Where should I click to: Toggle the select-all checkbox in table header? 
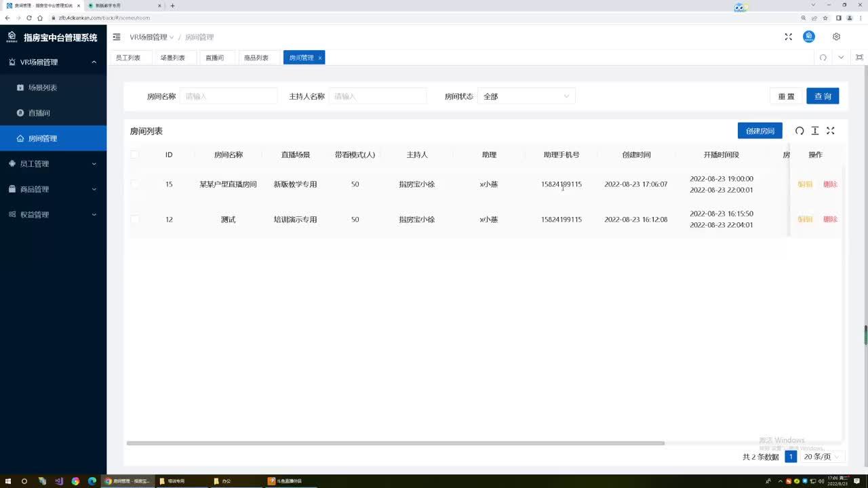tap(134, 155)
